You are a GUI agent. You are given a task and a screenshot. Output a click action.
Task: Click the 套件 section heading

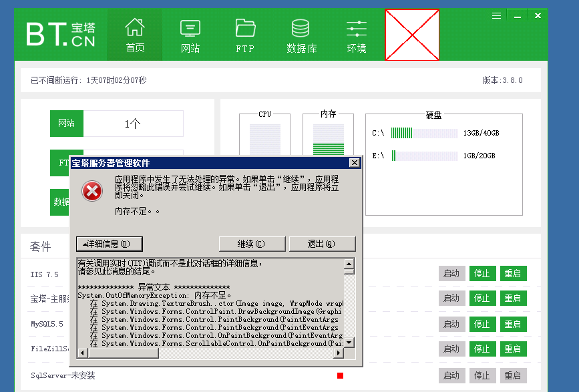[40, 246]
